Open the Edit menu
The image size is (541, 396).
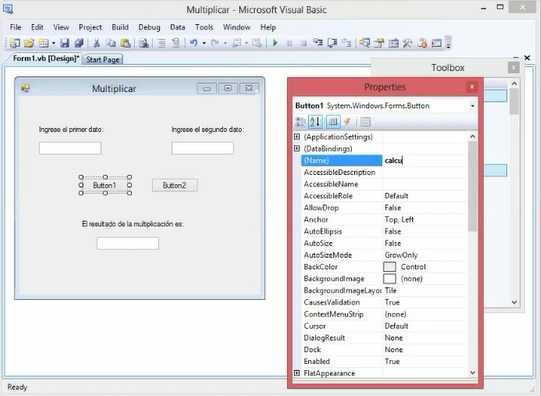pos(37,27)
